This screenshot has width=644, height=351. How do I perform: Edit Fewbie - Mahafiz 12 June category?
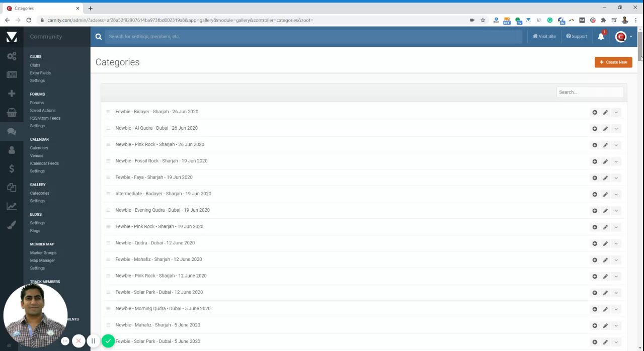tap(605, 260)
